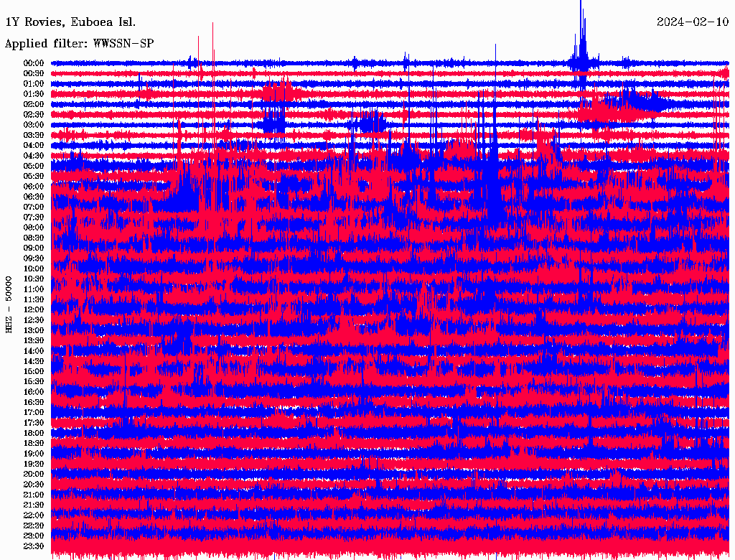Select the 21:30 time label
The height and width of the screenshot is (560, 735).
[34, 505]
